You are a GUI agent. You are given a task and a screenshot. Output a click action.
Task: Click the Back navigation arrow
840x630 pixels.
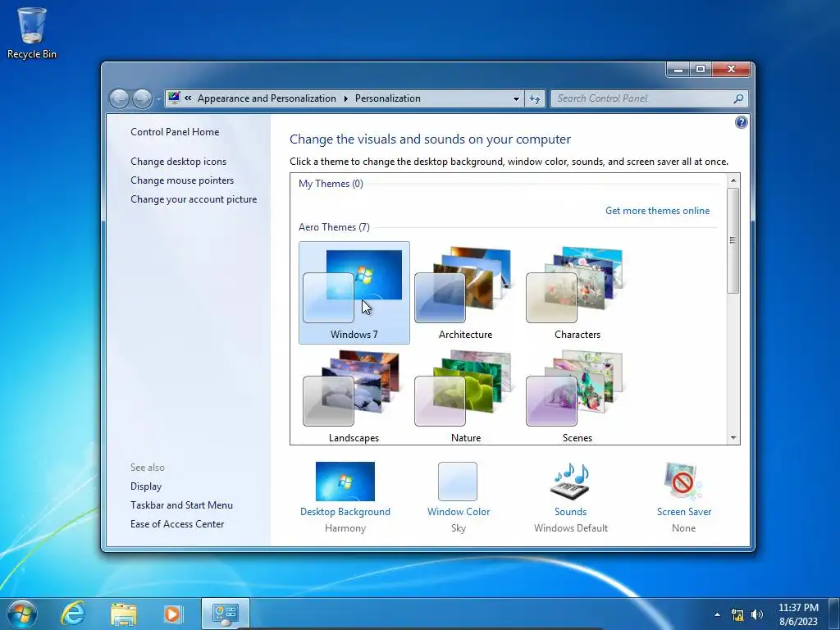click(119, 98)
